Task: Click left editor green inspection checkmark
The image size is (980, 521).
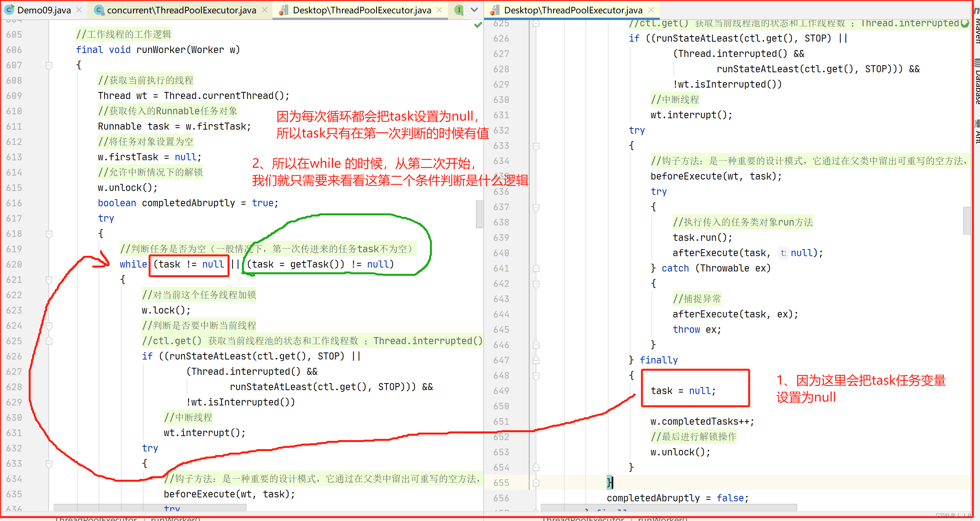Action: coord(478,25)
